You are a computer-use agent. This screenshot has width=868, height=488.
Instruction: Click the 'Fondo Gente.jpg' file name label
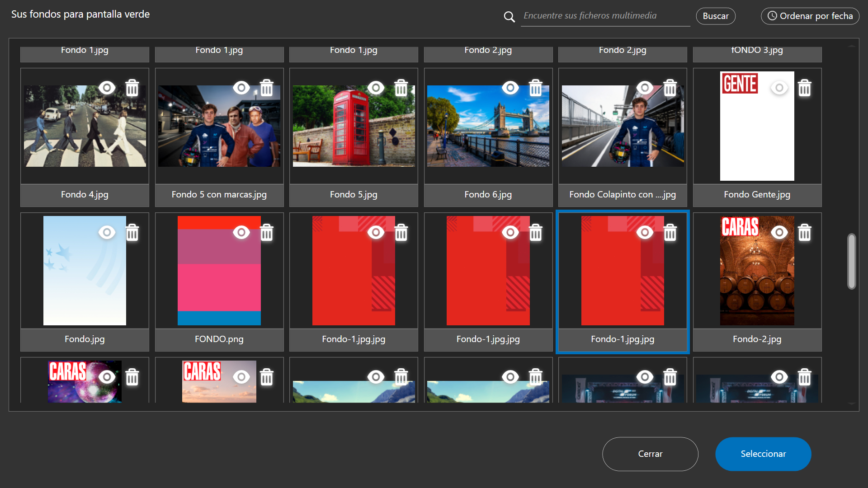click(x=757, y=195)
